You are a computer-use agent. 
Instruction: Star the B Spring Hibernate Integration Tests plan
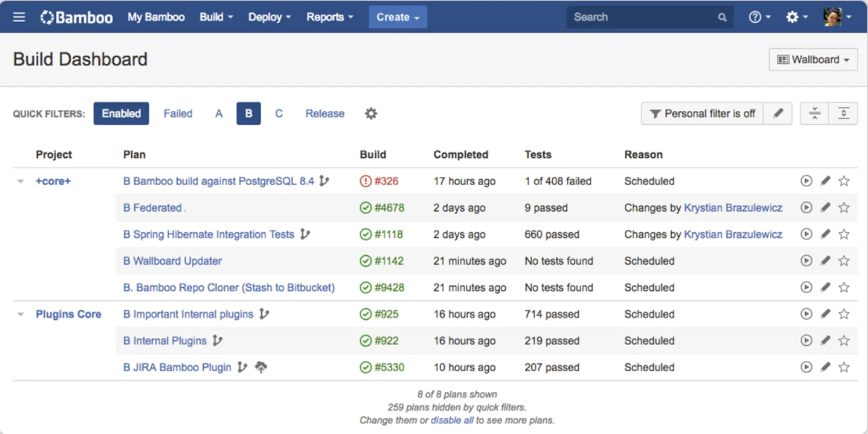pos(844,234)
